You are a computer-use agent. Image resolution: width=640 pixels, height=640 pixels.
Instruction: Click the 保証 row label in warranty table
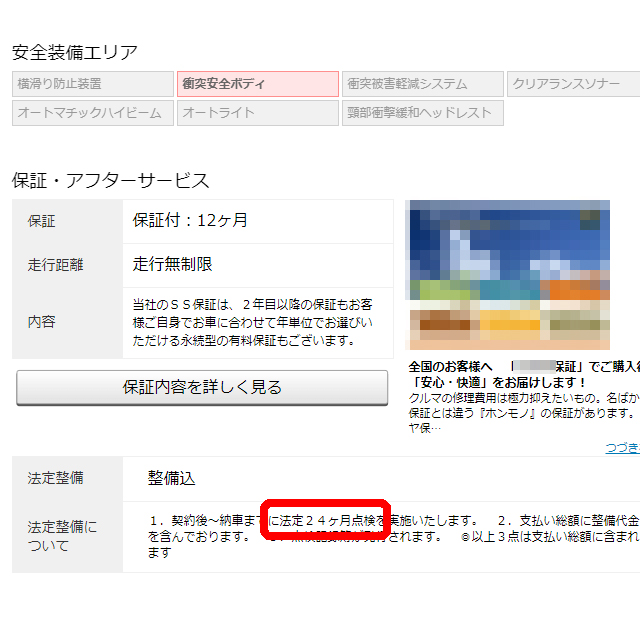click(x=41, y=222)
